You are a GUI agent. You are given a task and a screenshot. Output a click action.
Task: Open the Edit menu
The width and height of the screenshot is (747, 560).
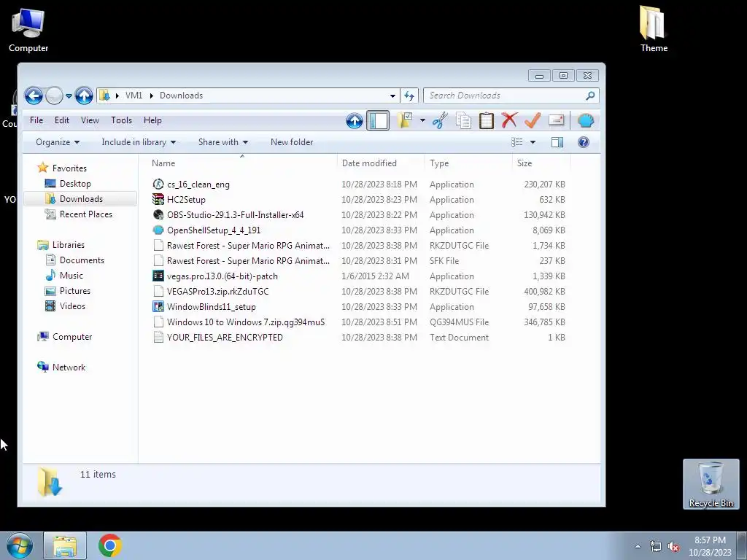62,120
